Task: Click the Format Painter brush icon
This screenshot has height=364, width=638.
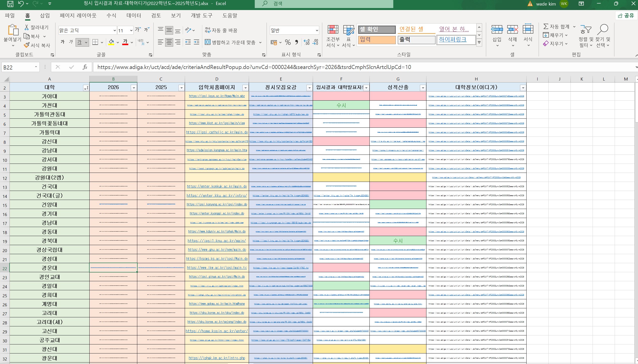Action: point(27,45)
